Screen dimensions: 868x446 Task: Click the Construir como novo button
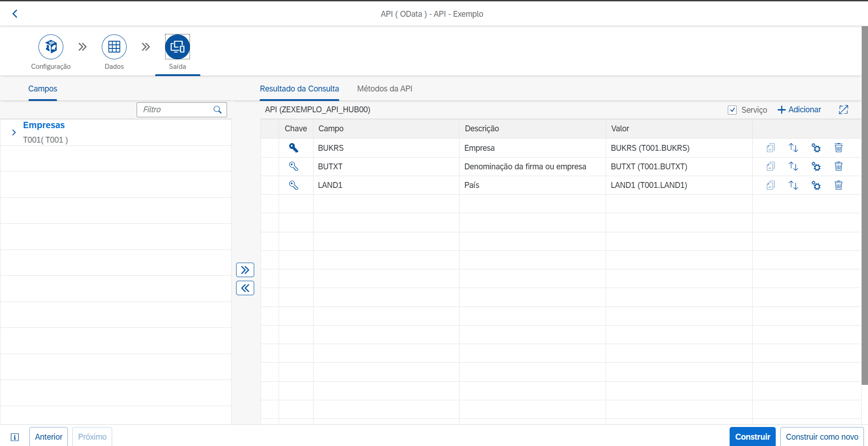point(821,436)
